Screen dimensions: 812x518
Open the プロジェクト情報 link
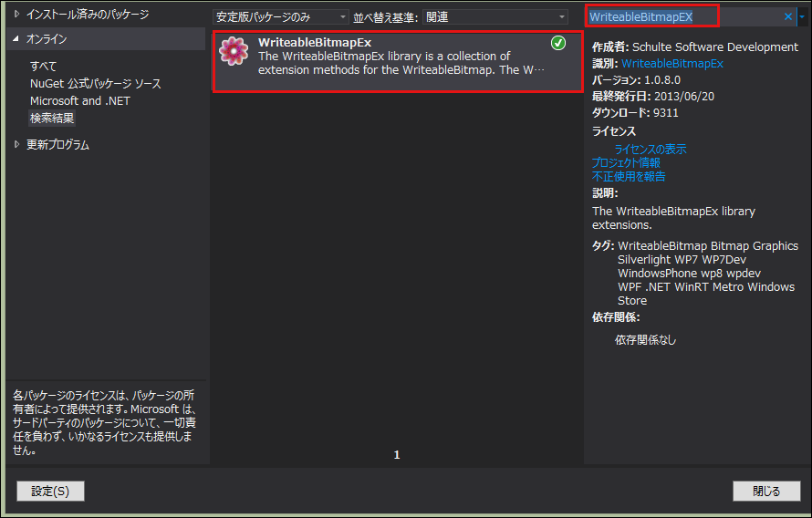coord(626,162)
